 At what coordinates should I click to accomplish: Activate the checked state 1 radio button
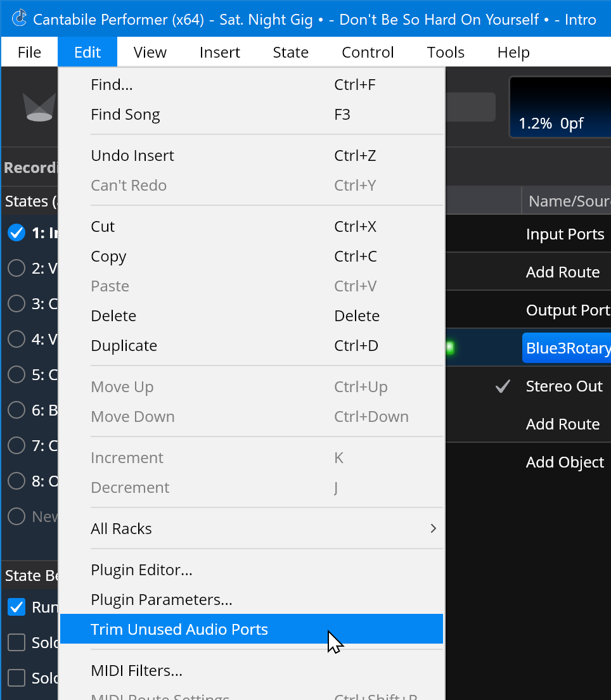(16, 233)
